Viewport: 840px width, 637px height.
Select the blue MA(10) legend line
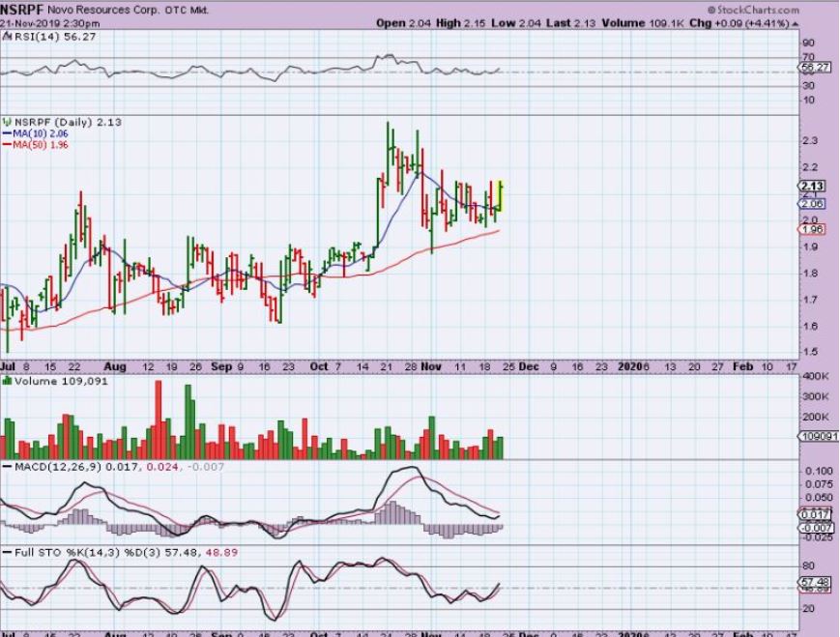coord(7,133)
